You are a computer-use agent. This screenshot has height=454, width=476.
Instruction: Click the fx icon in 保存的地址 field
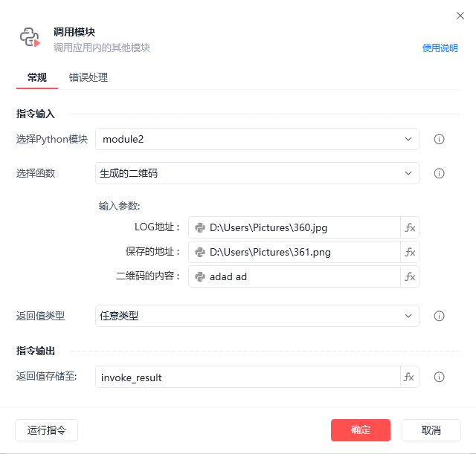(410, 252)
